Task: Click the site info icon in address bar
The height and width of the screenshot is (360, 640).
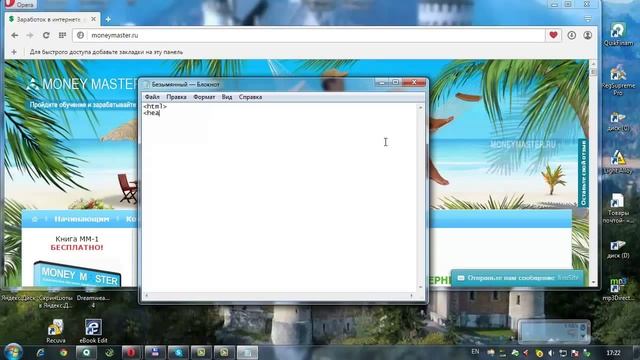Action: click(x=80, y=36)
